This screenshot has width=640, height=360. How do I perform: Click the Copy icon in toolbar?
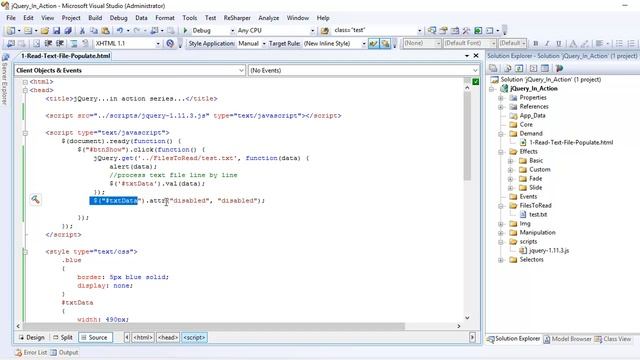(93, 31)
